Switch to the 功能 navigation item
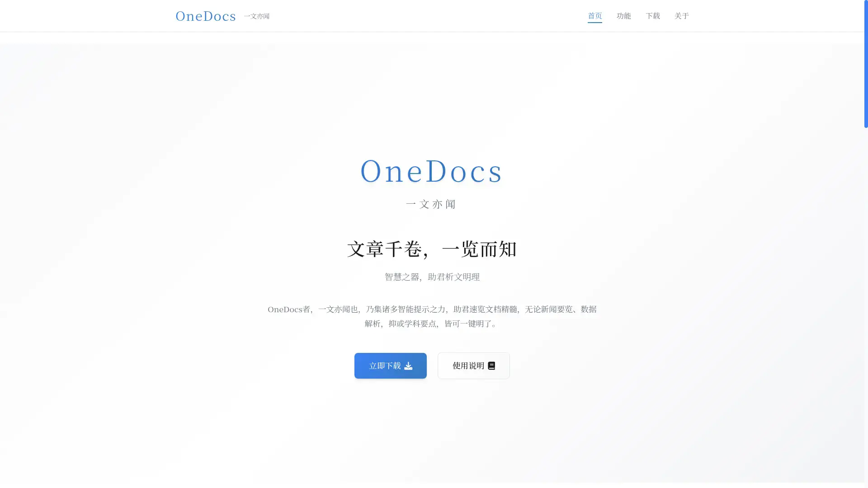The width and height of the screenshot is (868, 488). click(x=623, y=16)
